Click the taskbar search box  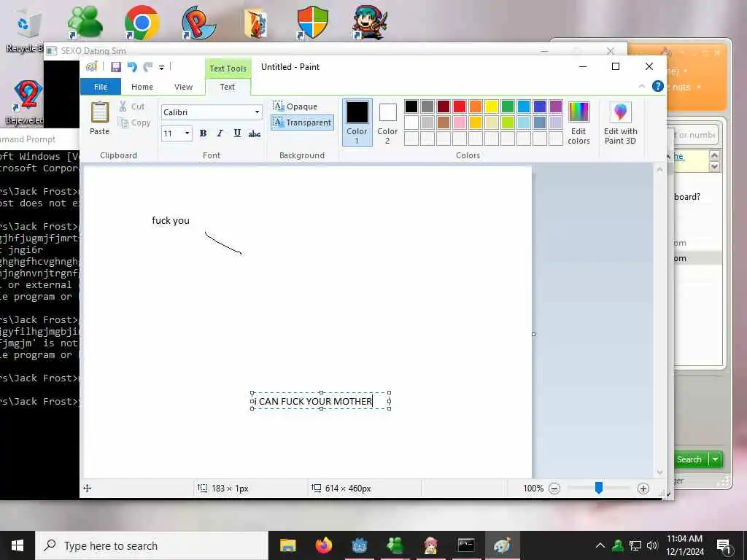152,545
